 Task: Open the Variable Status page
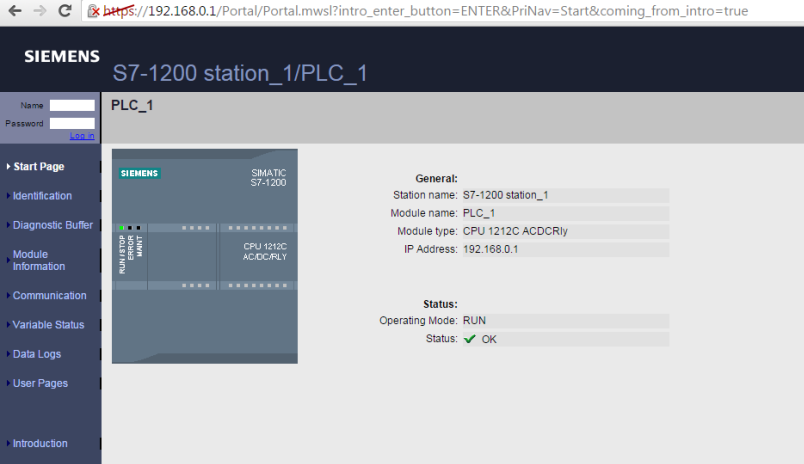(49, 325)
